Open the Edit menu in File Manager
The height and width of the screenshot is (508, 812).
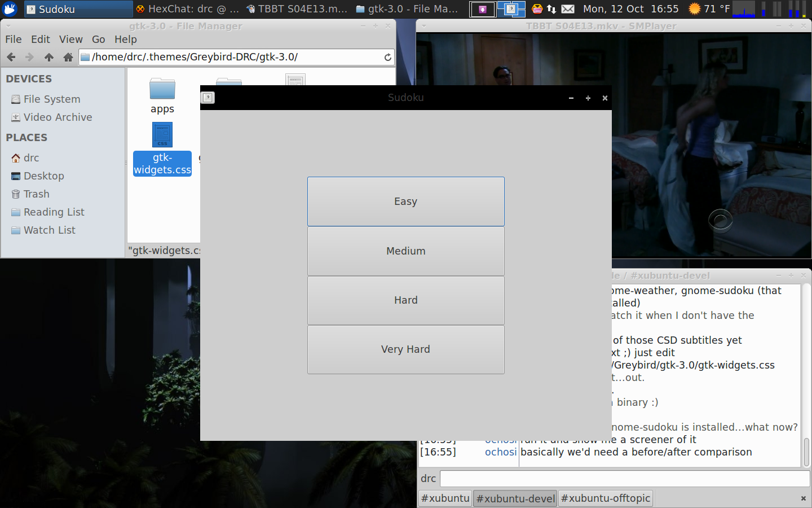tap(41, 39)
